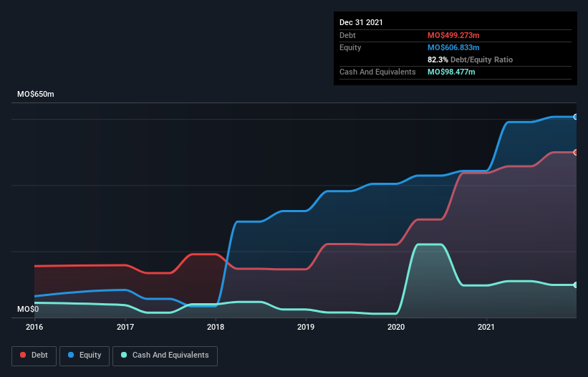Click the teal Cash legend dot
This screenshot has height=377, width=588.
coord(124,355)
